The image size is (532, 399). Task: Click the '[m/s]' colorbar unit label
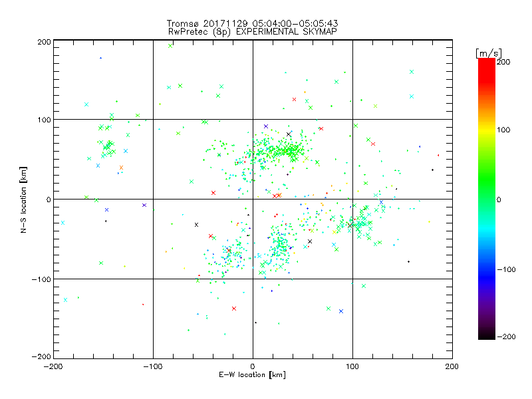(489, 53)
